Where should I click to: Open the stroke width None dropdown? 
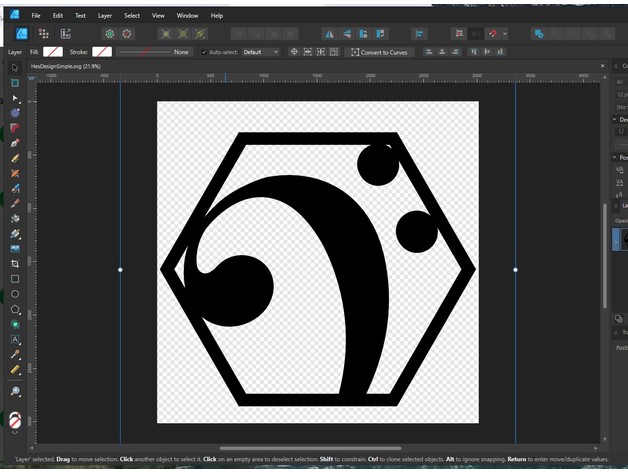coord(181,52)
